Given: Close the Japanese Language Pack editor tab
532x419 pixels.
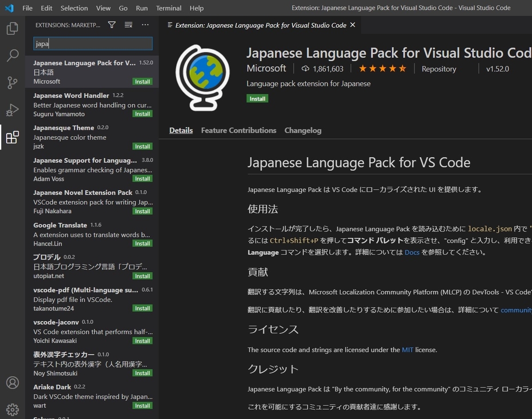Looking at the screenshot, I should tap(352, 25).
